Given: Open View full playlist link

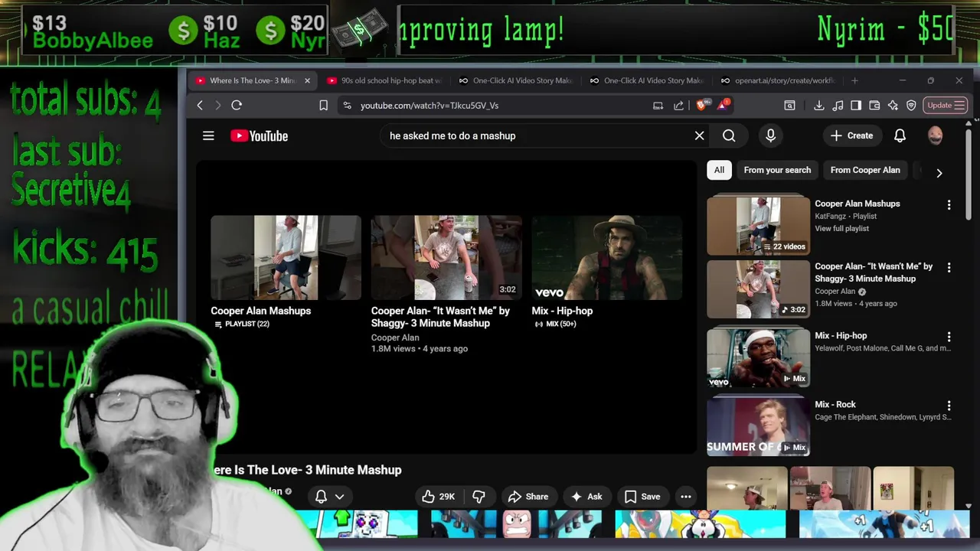Looking at the screenshot, I should click(841, 228).
